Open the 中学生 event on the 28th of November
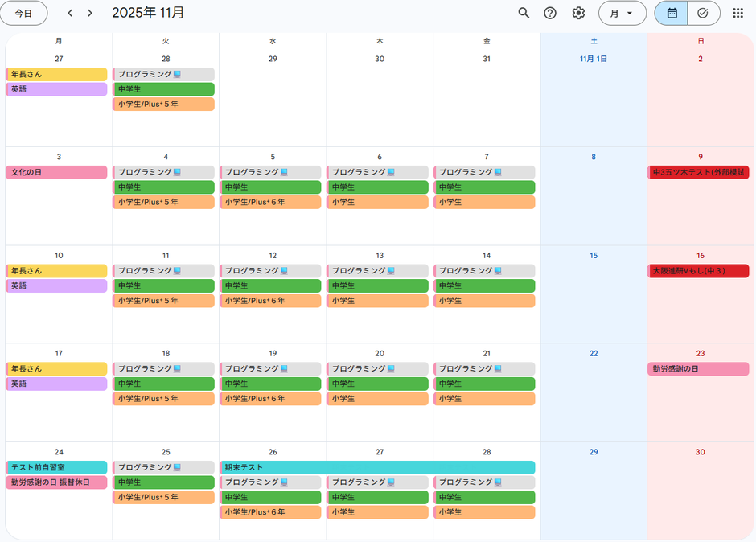Screen dimensions: 756x542 click(484, 498)
